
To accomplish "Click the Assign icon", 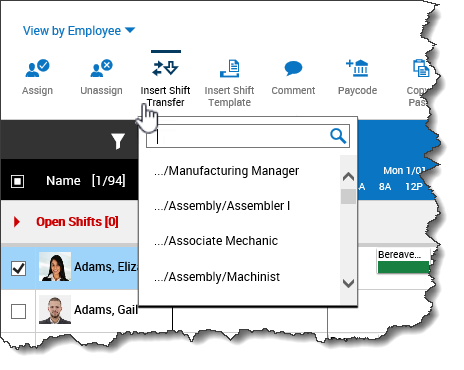I will [x=37, y=68].
